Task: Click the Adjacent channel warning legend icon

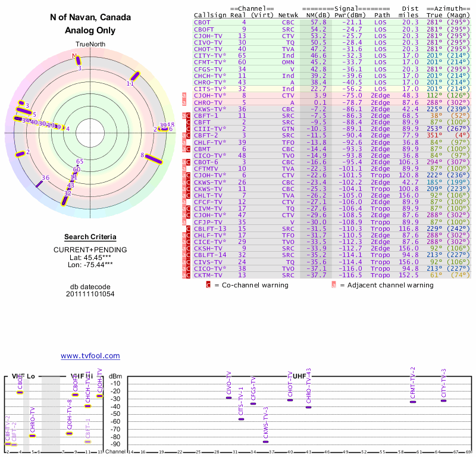Action: pyautogui.click(x=334, y=285)
